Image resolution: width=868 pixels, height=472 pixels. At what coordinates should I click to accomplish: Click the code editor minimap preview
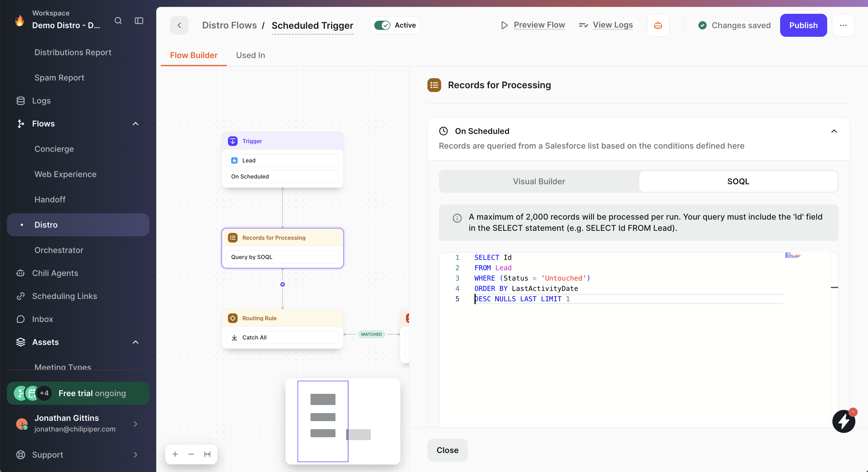793,255
